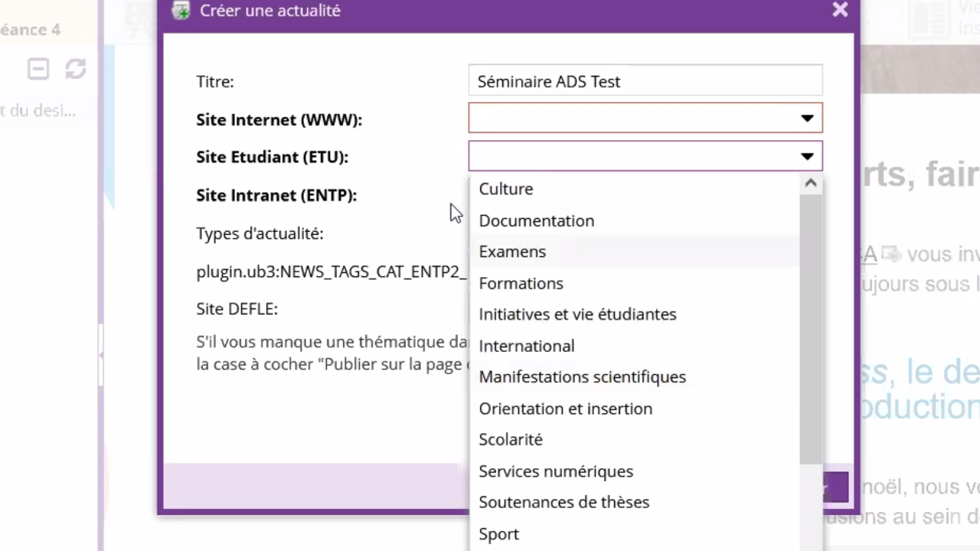Collapse tree with the minus box icon
980x551 pixels.
pos(38,69)
